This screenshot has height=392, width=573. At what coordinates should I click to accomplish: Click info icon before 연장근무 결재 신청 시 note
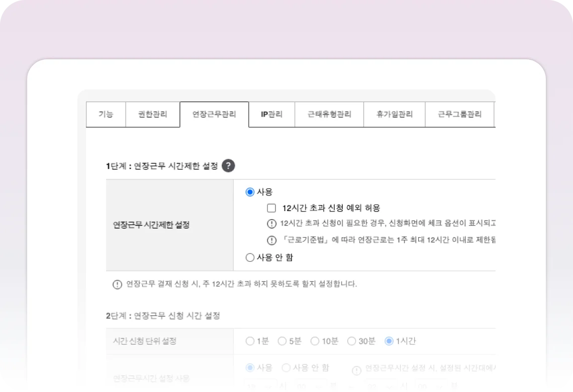pos(117,284)
